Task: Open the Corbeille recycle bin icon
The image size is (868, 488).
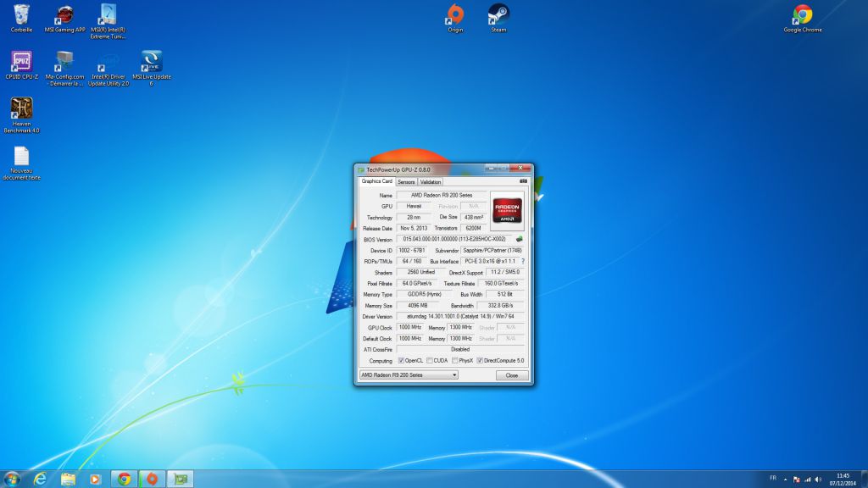Action: pos(21,19)
